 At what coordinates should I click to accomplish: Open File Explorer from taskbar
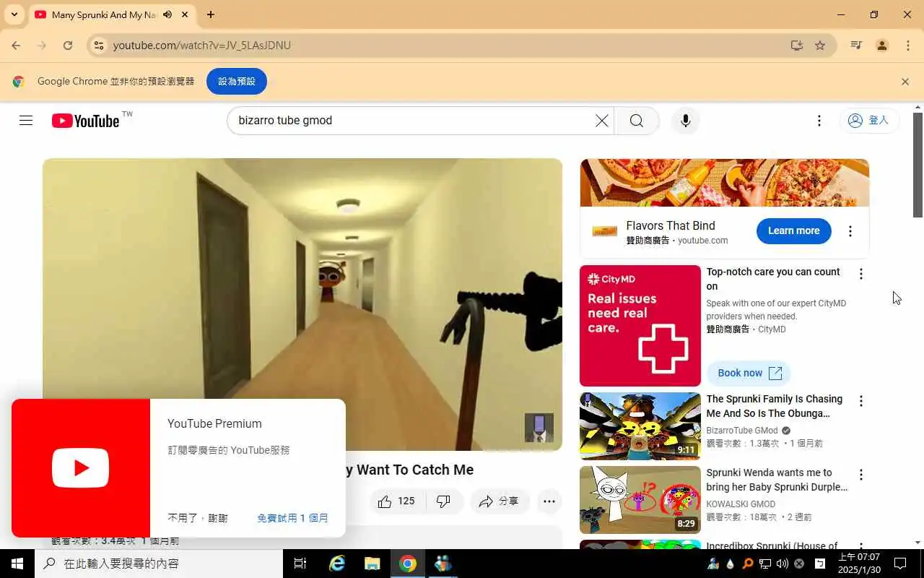pyautogui.click(x=372, y=564)
